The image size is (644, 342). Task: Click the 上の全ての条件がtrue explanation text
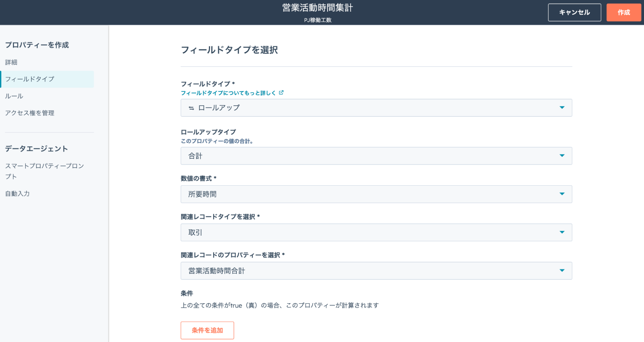click(x=280, y=305)
